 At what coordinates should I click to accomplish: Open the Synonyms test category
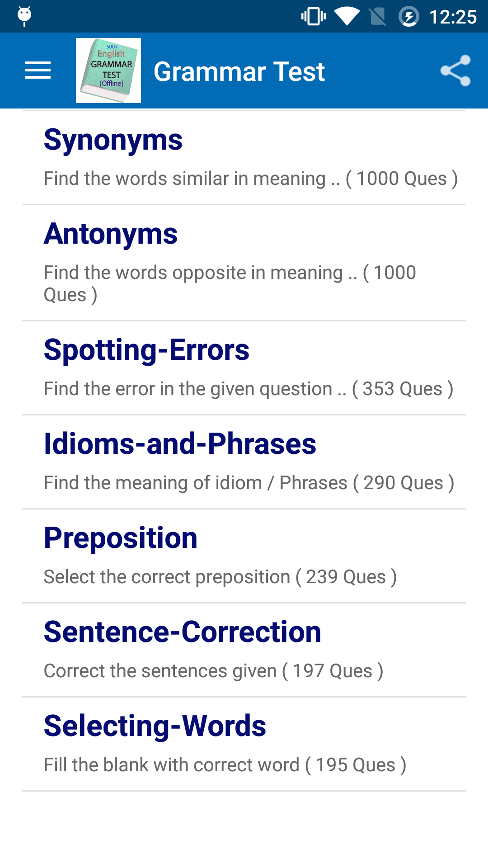[113, 140]
